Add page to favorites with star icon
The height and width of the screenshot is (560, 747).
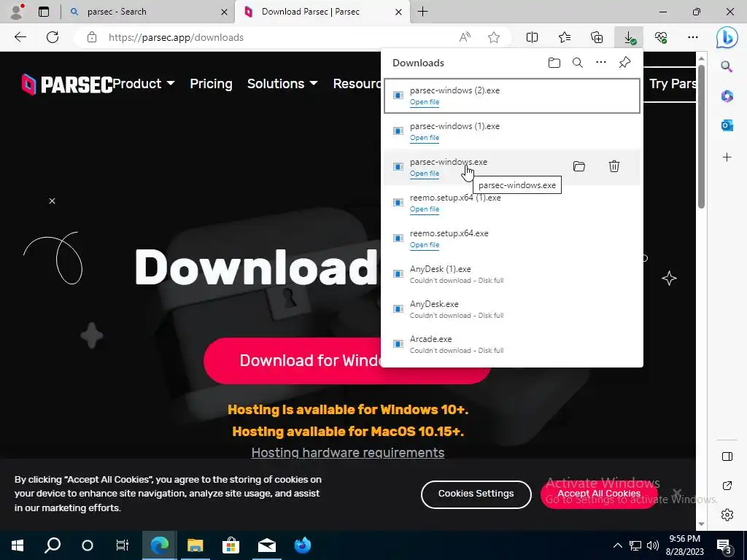coord(494,37)
